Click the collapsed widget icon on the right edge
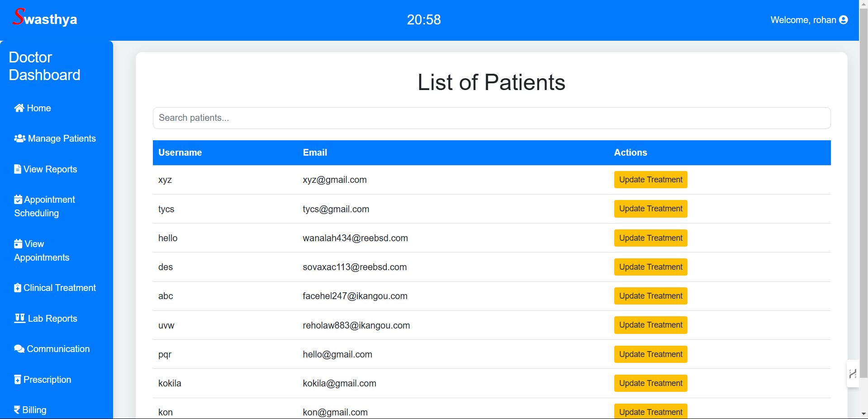Viewport: 868px width, 419px height. click(853, 374)
